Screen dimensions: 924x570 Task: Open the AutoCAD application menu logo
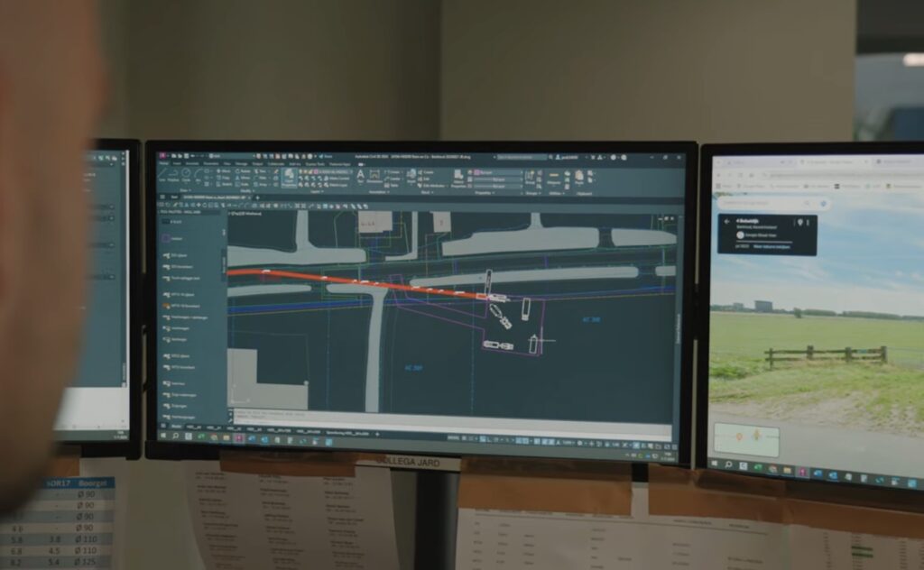(163, 156)
